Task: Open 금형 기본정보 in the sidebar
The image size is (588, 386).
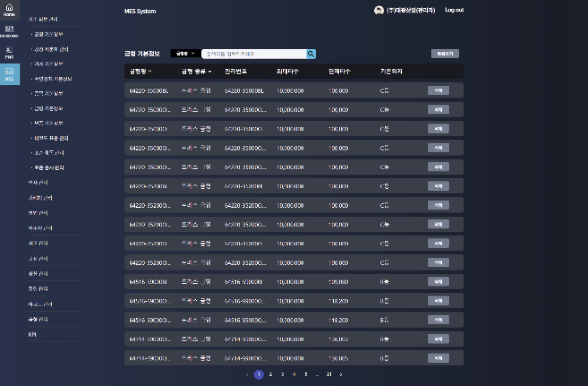Action: pyautogui.click(x=48, y=108)
